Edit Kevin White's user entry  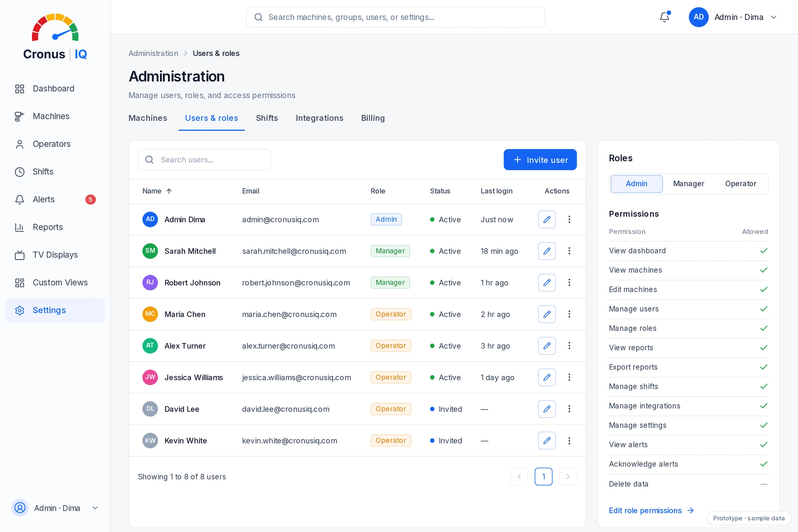pos(547,440)
